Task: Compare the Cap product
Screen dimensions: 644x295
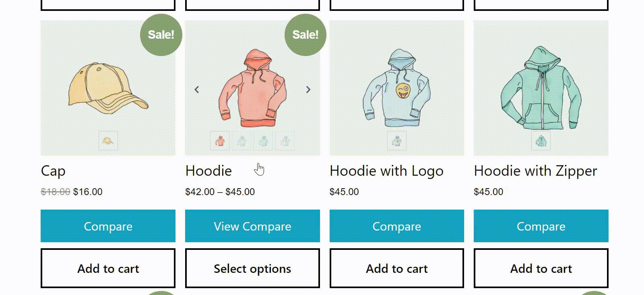Action: (108, 226)
